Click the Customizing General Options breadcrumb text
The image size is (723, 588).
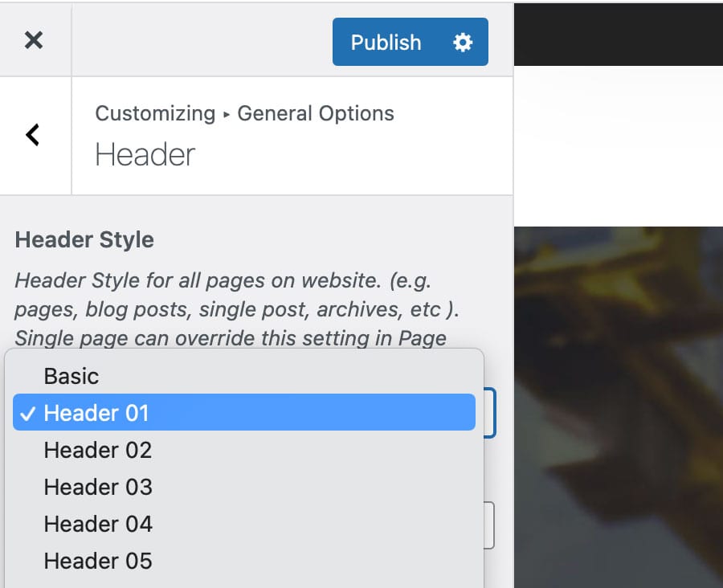coord(244,113)
